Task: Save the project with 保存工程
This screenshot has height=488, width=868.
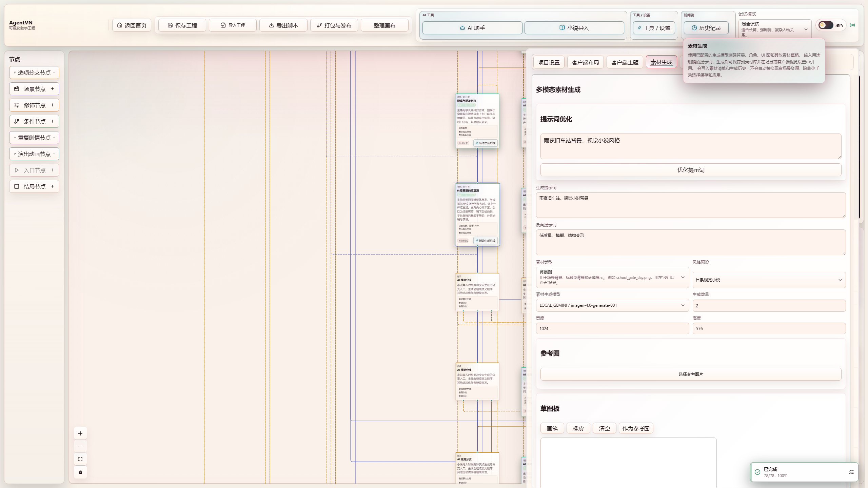Action: pyautogui.click(x=182, y=25)
